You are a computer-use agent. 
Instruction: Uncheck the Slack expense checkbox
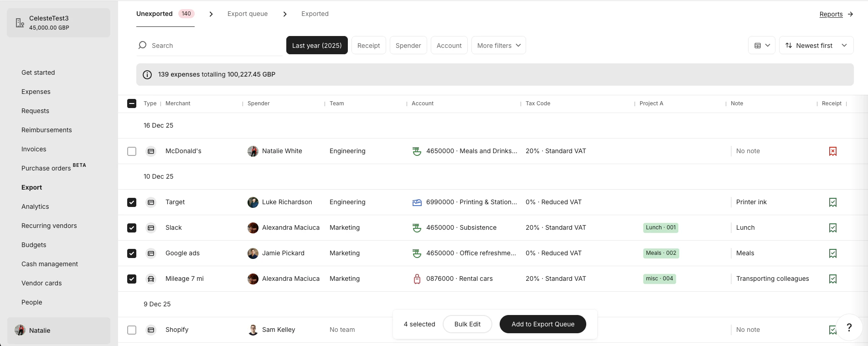132,228
